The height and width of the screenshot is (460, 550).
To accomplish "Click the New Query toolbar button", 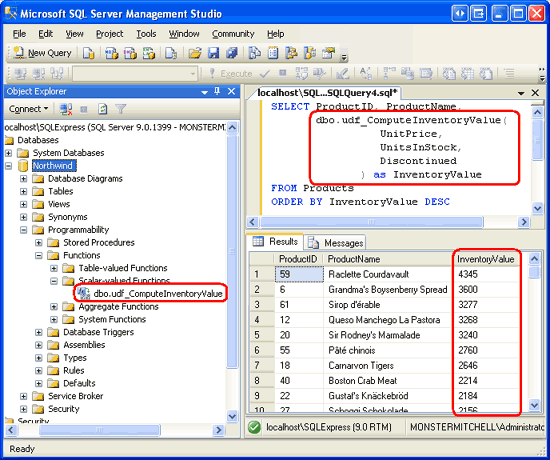I will tap(42, 53).
